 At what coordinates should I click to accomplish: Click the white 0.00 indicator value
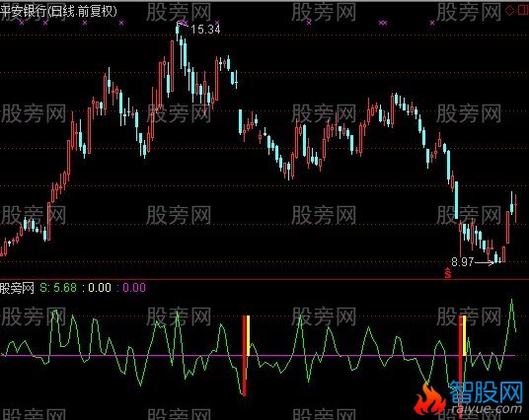(100, 288)
